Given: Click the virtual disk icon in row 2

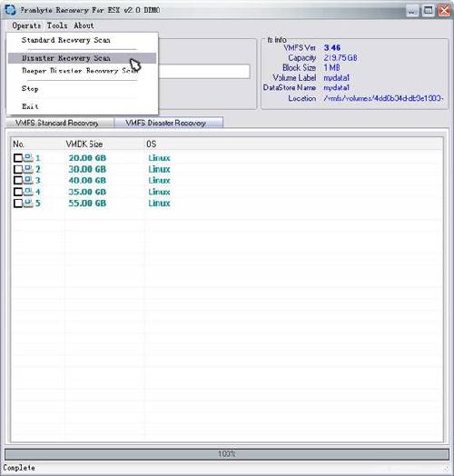Looking at the screenshot, I should [x=28, y=169].
